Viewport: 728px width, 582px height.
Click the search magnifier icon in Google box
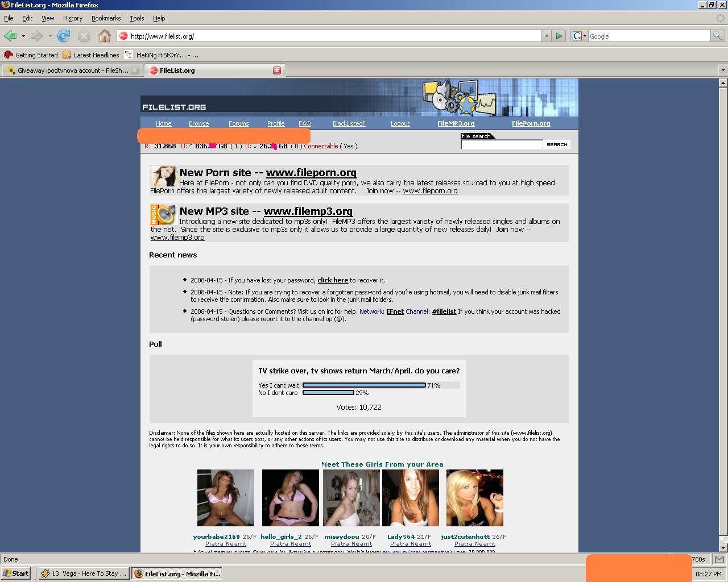coord(717,36)
